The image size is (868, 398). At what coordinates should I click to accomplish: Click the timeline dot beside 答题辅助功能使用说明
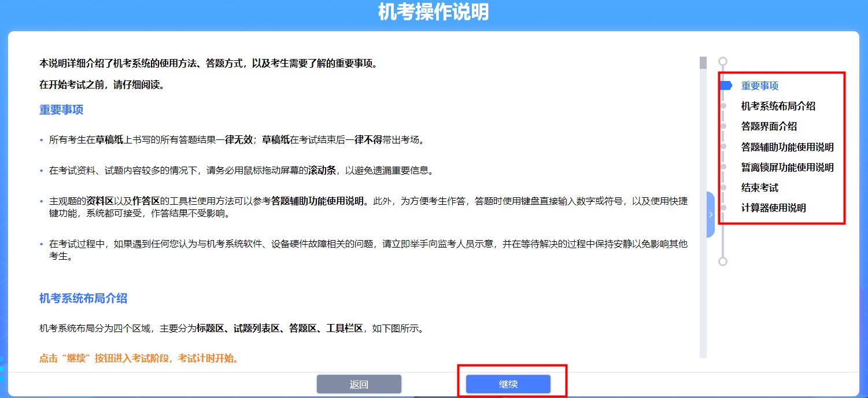(723, 147)
